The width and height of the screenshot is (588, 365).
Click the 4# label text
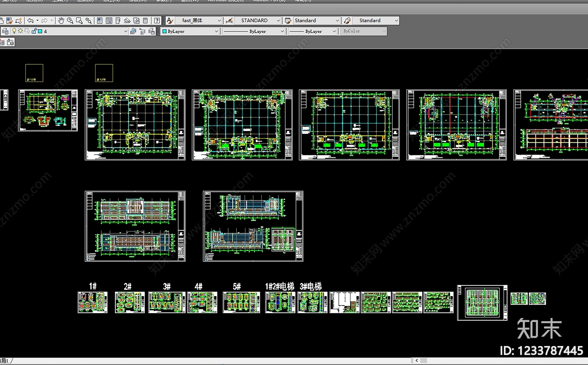(x=198, y=286)
